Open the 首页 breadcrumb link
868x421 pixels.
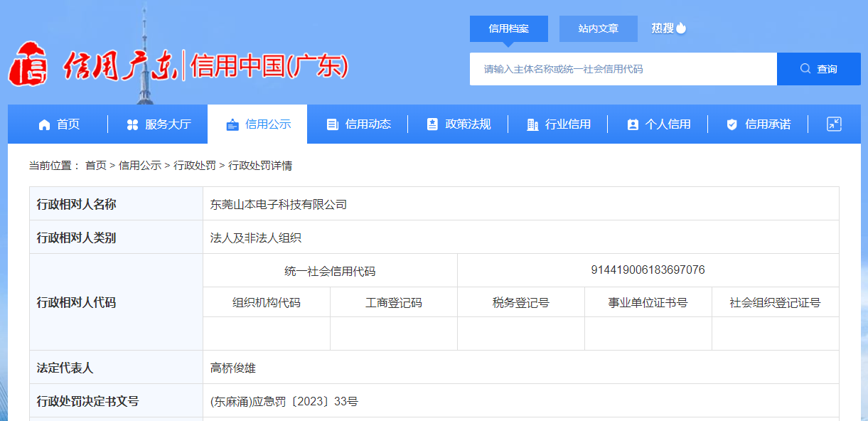(x=96, y=166)
